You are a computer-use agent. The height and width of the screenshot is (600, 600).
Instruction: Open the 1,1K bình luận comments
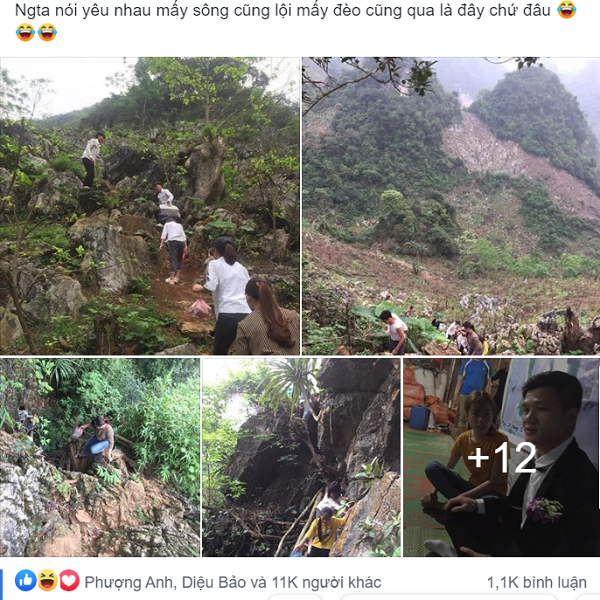click(536, 582)
